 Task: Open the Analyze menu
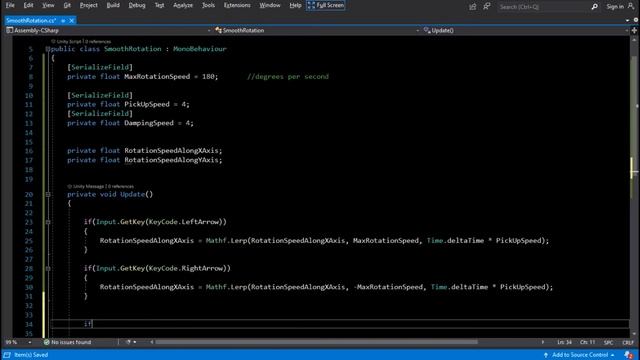[x=183, y=5]
